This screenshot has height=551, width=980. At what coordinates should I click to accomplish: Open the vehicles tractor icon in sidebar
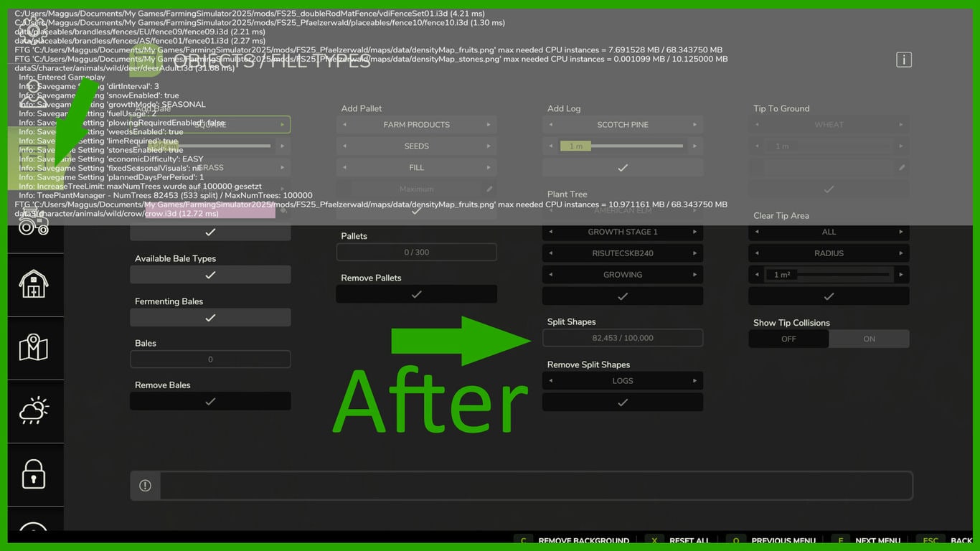pyautogui.click(x=34, y=224)
